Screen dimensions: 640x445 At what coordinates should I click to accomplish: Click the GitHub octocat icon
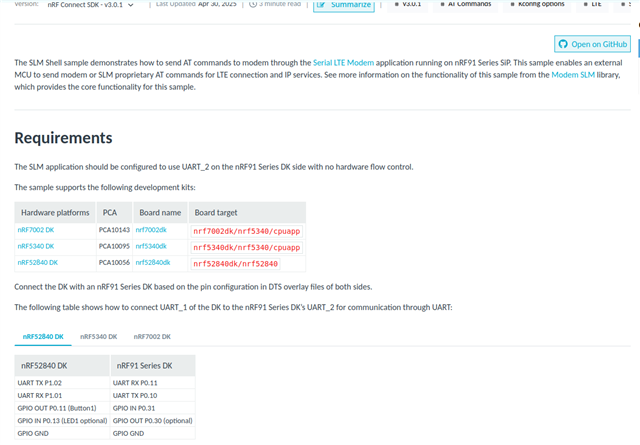tap(563, 44)
